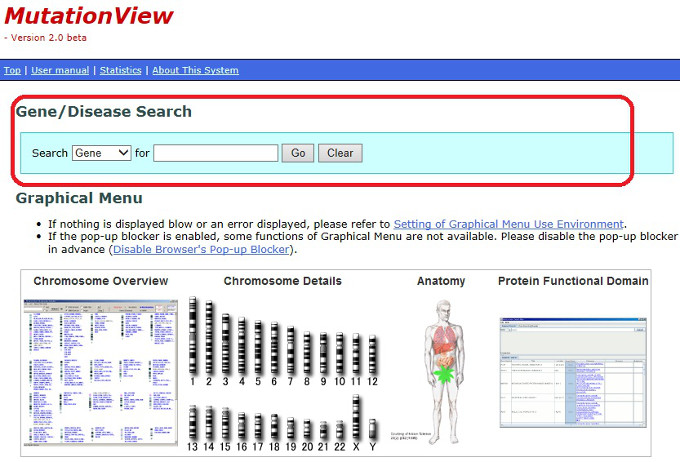Viewport: 680px width, 462px height.
Task: Open About This System link
Action: pos(195,70)
